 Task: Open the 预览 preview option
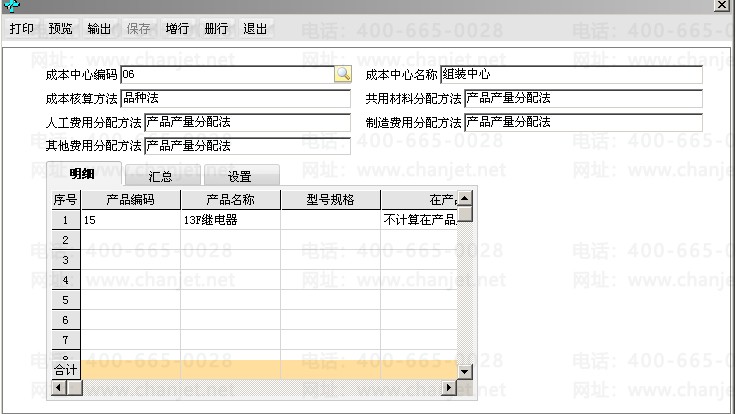click(61, 29)
